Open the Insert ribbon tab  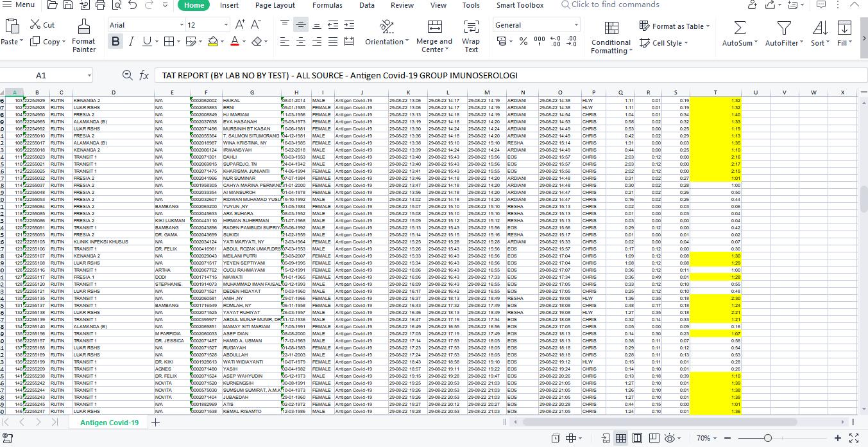[229, 5]
